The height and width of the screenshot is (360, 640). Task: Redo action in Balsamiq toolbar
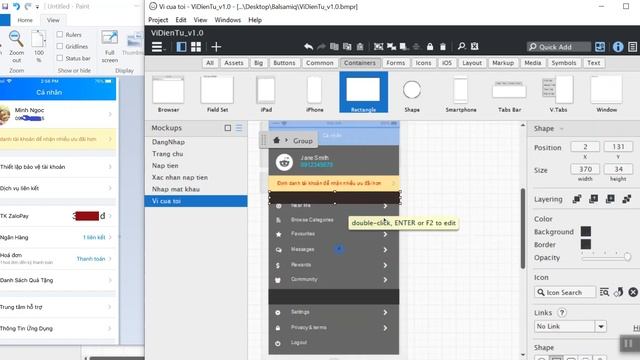(321, 47)
